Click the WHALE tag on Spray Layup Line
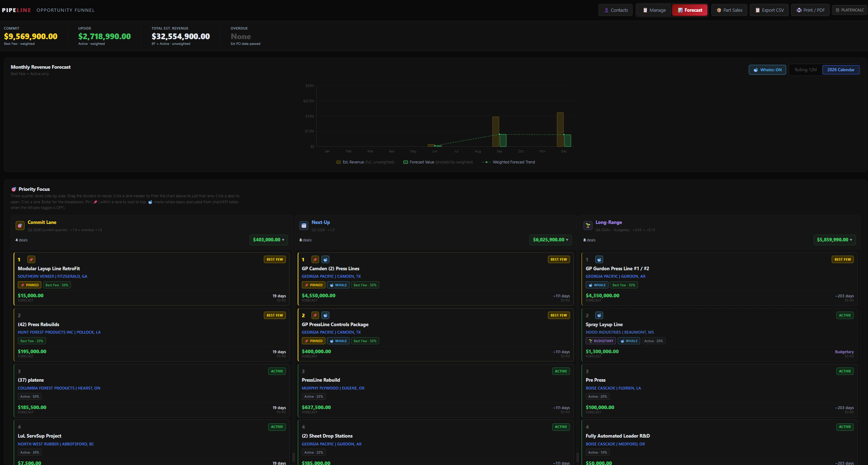 (629, 341)
